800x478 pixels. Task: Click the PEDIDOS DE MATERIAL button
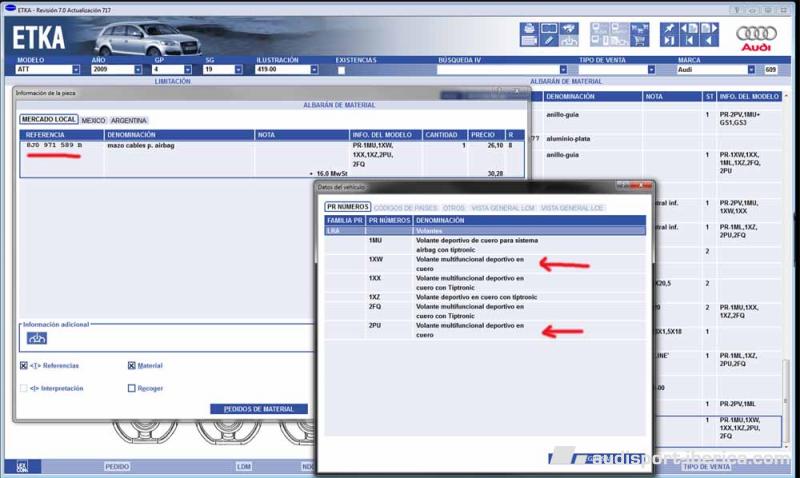pyautogui.click(x=259, y=409)
